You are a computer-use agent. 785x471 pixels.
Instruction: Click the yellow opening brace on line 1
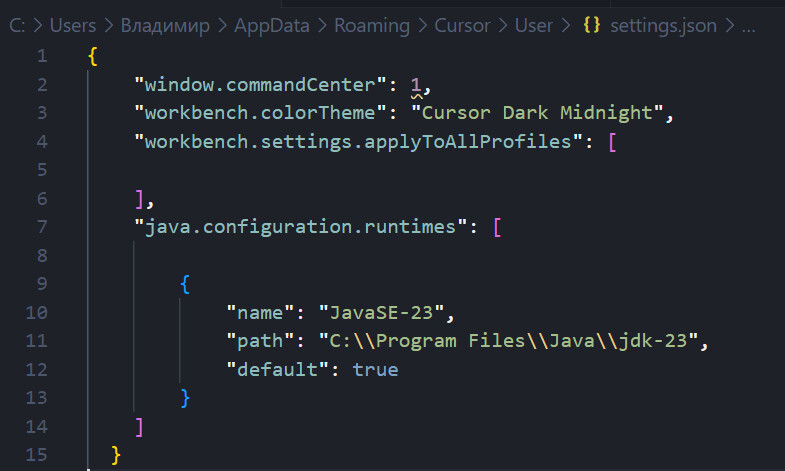click(93, 56)
